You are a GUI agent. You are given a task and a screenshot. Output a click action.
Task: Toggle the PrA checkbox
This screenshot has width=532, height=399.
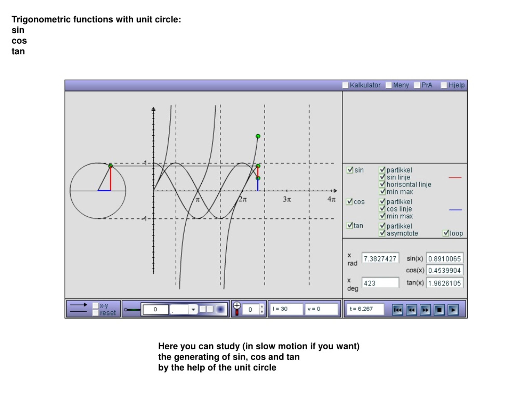pyautogui.click(x=417, y=85)
